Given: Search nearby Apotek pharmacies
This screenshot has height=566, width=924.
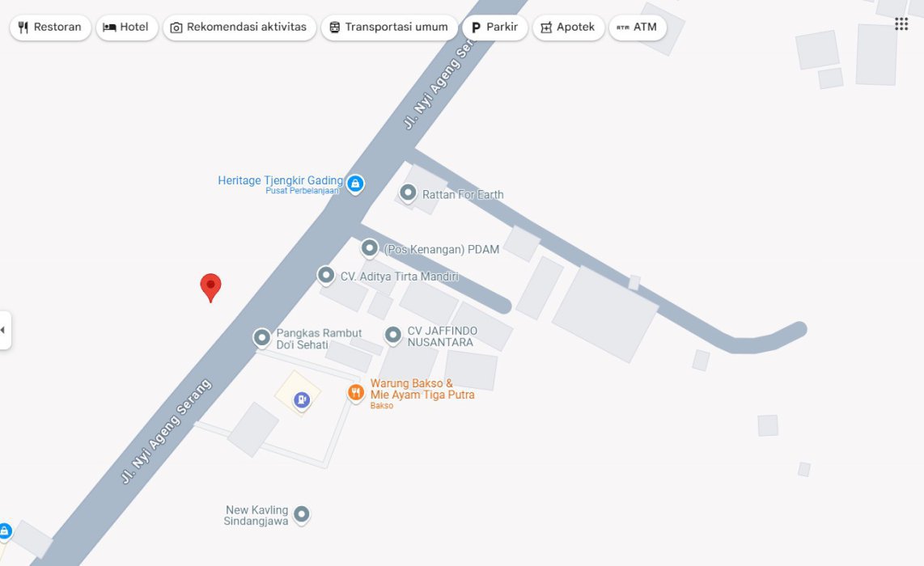Looking at the screenshot, I should click(x=568, y=27).
